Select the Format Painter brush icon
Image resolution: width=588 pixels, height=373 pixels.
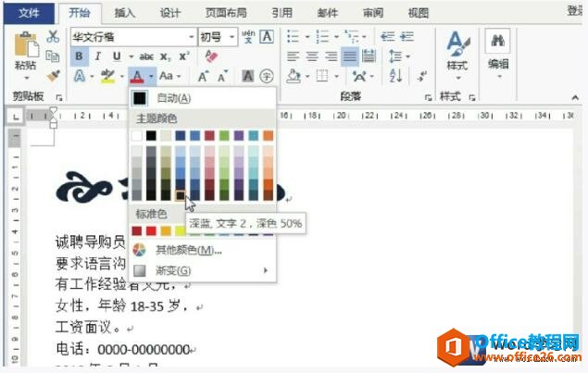coord(54,76)
